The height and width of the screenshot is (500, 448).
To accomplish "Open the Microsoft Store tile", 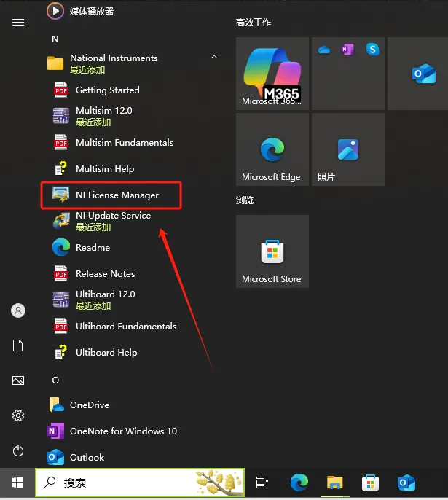I will coord(272,251).
